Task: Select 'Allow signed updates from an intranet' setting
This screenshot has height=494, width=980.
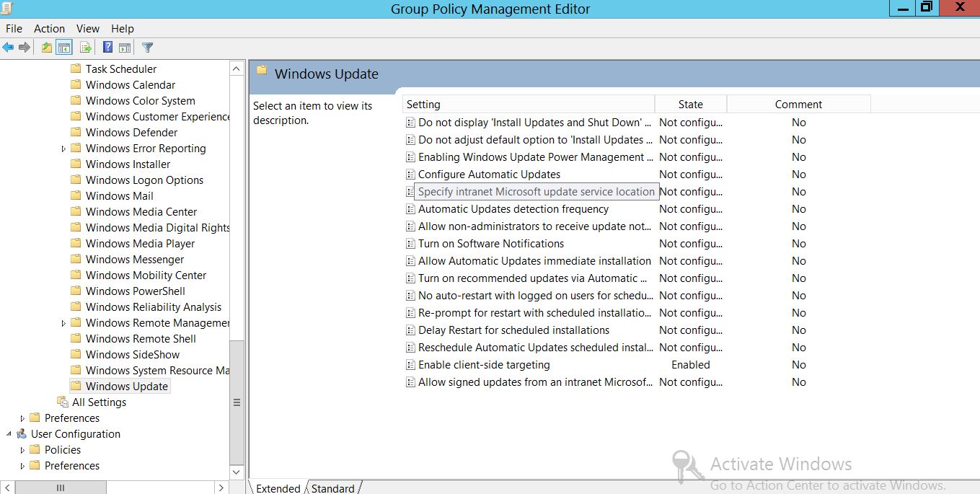Action: [x=536, y=382]
